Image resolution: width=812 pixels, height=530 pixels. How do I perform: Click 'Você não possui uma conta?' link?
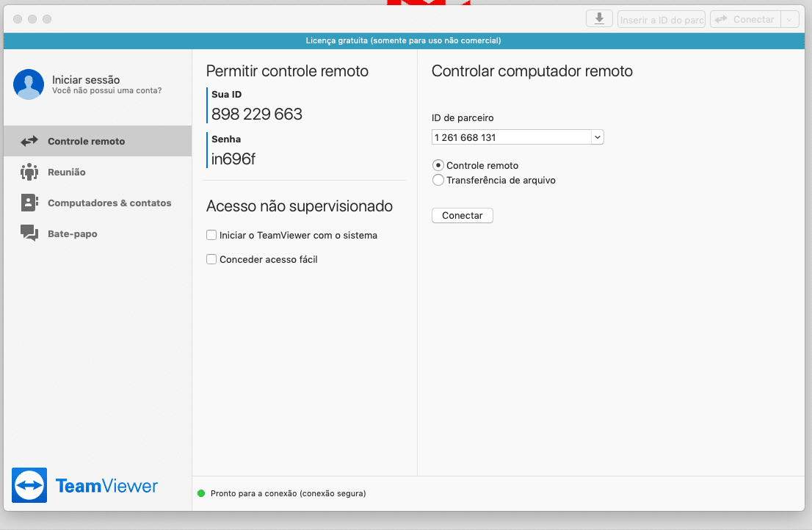[106, 90]
